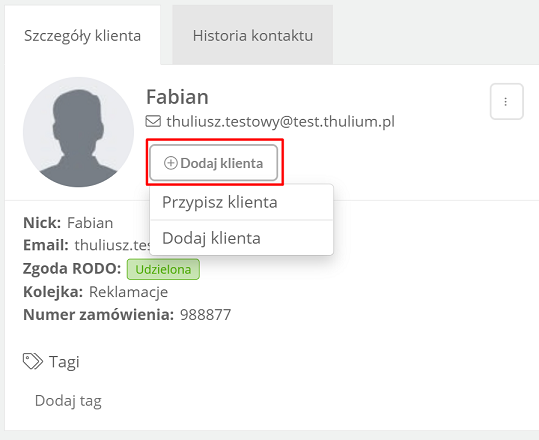Click the plus icon in Dodaj klienta
Viewport: 539px width, 440px height.
(x=170, y=163)
